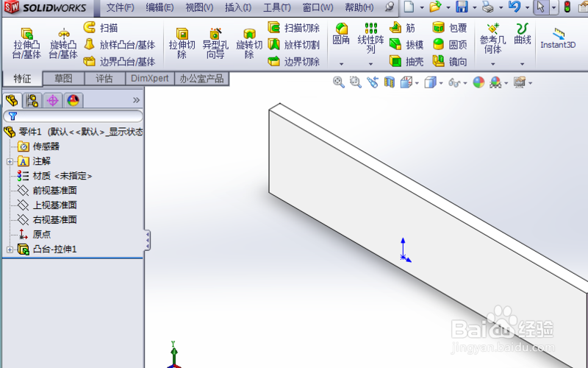Image resolution: width=588 pixels, height=368 pixels.
Task: Click Zoom to Area icon
Action: point(356,82)
